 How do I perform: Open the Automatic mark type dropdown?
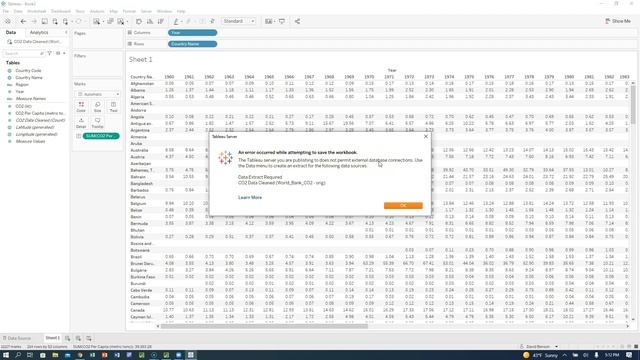coord(98,94)
